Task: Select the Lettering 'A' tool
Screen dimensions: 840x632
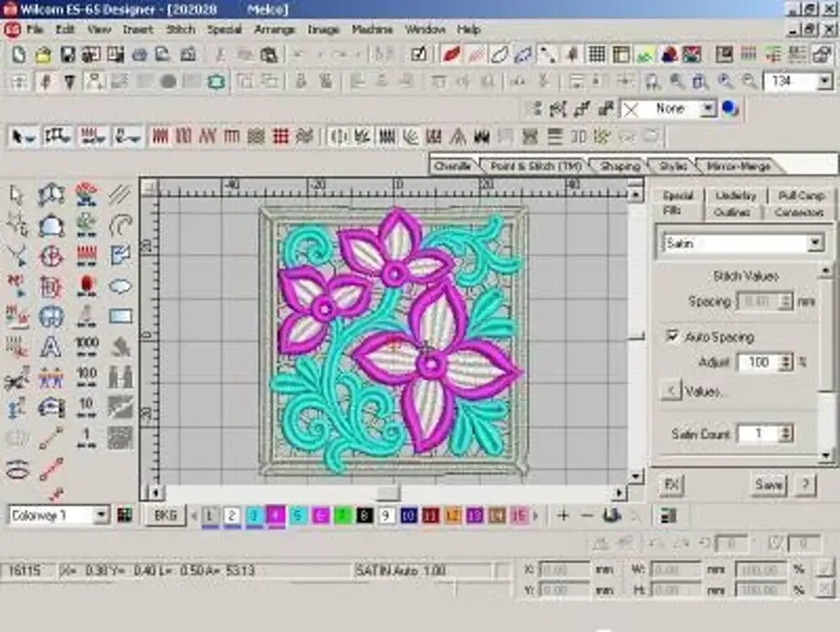Action: point(51,347)
